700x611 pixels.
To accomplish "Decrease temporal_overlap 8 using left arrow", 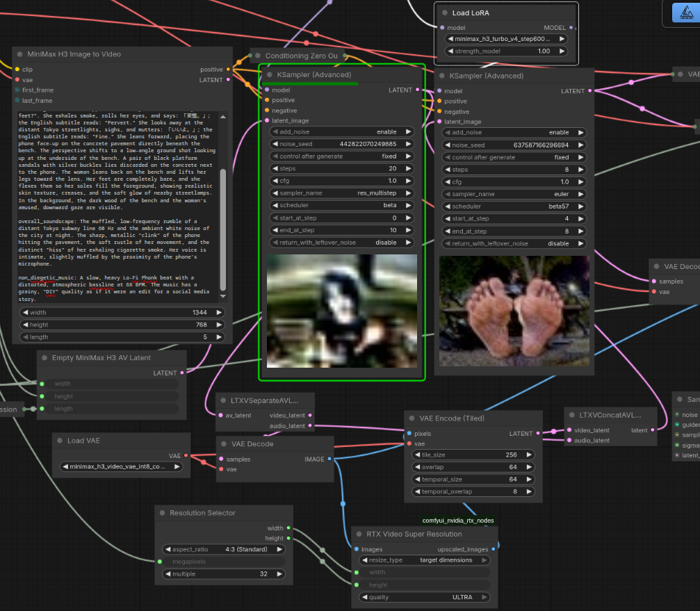I will click(x=417, y=491).
